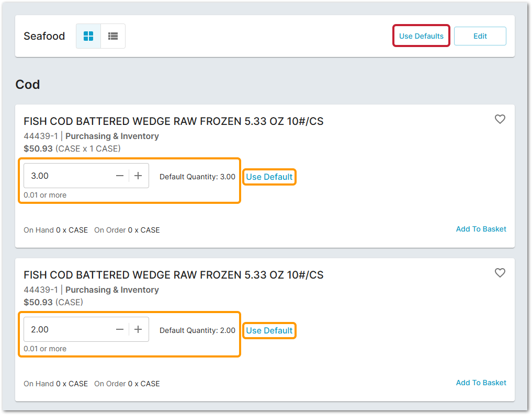The height and width of the screenshot is (415, 532).
Task: Decrease quantity on the 3.00 cod item
Action: pos(120,176)
